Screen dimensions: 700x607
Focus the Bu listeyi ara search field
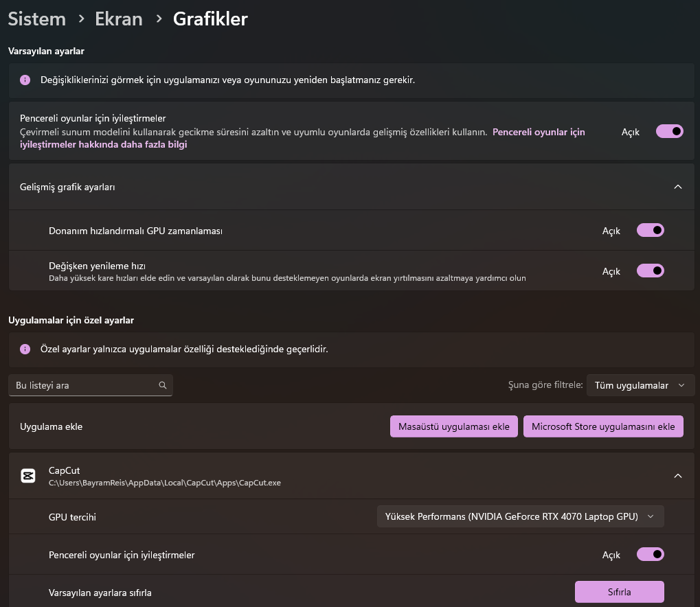[x=91, y=385]
